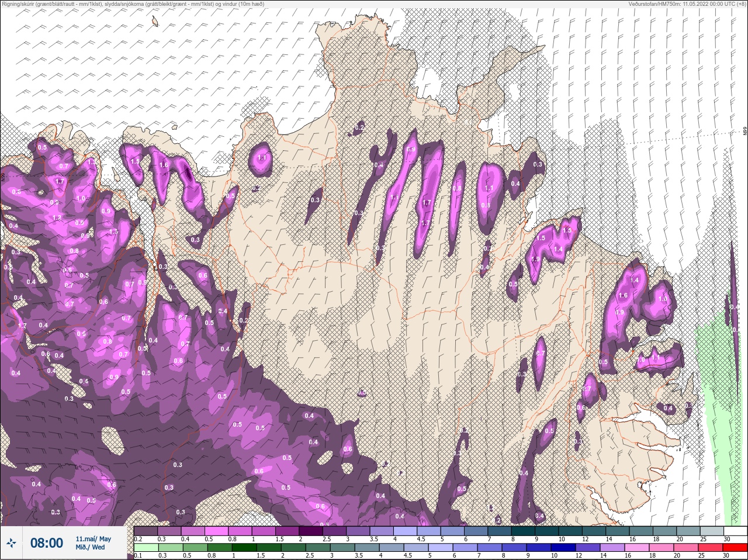Pick the darkest purple swatch at 2 in upper legend
The width and height of the screenshot is (748, 560).
click(311, 531)
